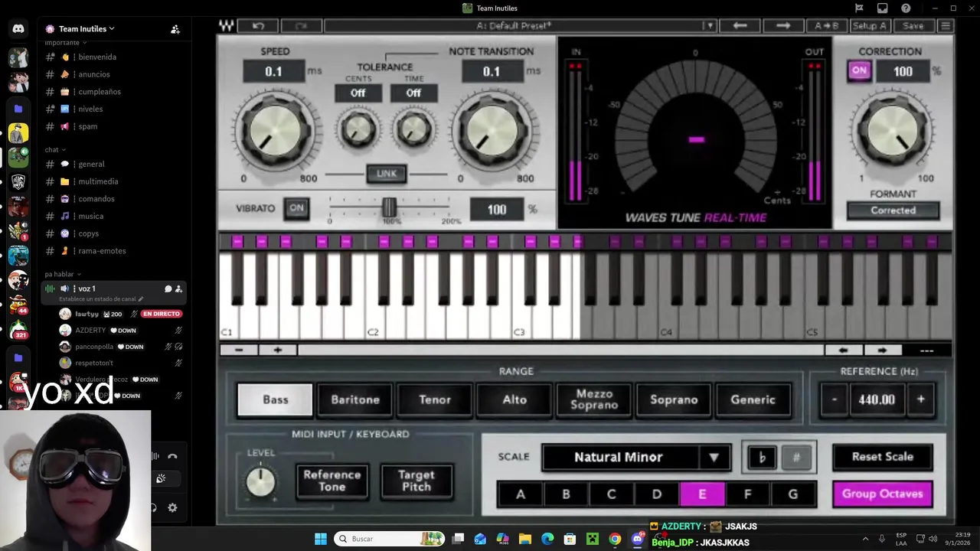The image size is (980, 551).
Task: Toggle the Correction ON button
Action: pos(859,70)
